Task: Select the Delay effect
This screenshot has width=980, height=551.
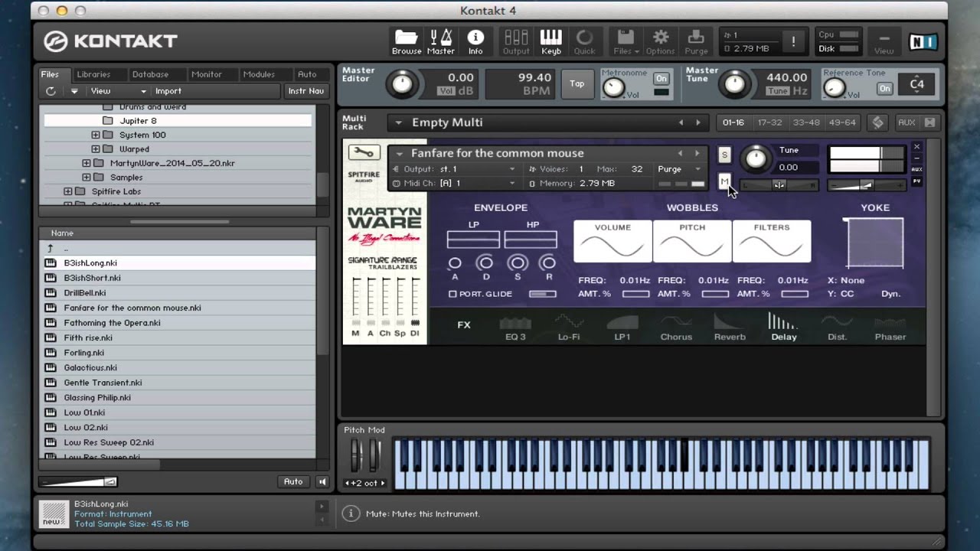Action: point(783,328)
